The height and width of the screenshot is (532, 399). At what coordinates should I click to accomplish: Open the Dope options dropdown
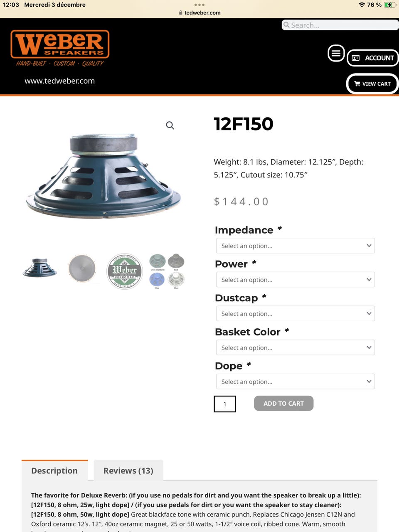point(296,382)
